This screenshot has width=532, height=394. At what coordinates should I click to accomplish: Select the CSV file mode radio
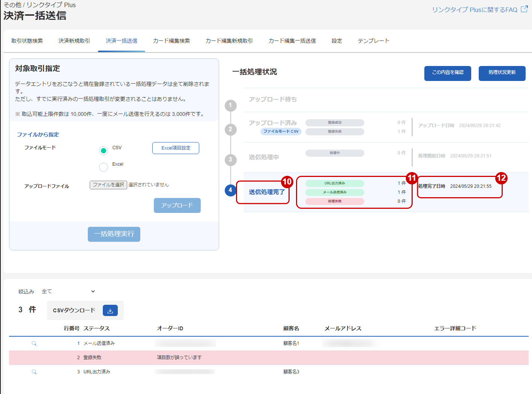[x=104, y=150]
